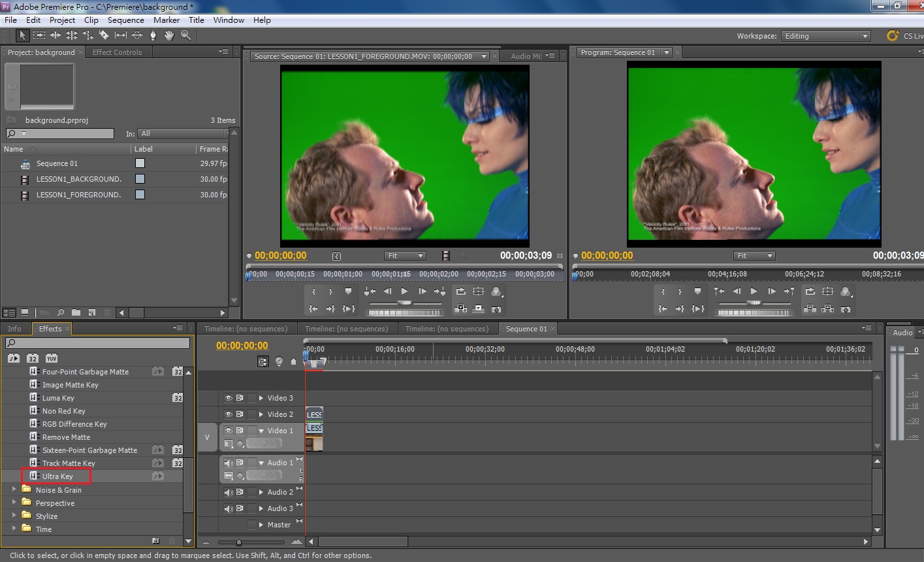Click the Effects search field
Viewport: 924px width, 562px height.
[98, 343]
